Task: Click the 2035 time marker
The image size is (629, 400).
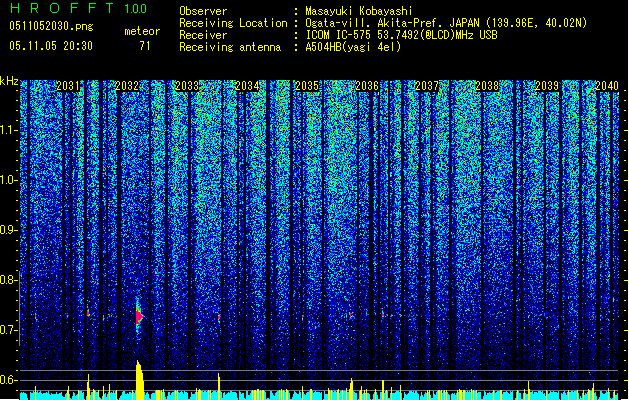Action: (307, 86)
